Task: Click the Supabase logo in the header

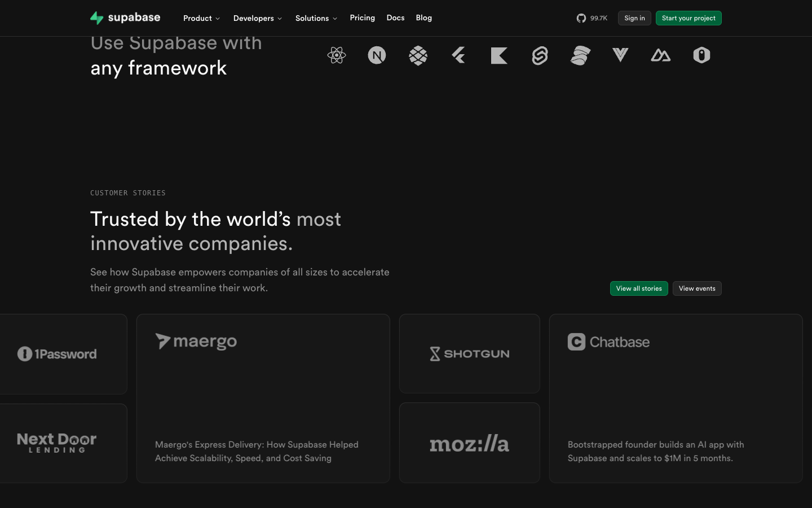Action: click(125, 18)
